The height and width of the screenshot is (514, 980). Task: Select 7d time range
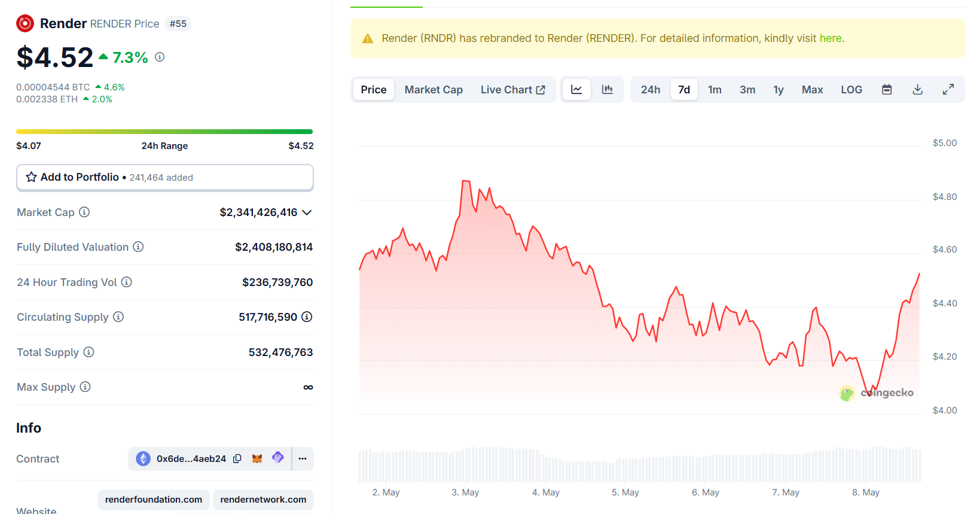(684, 89)
